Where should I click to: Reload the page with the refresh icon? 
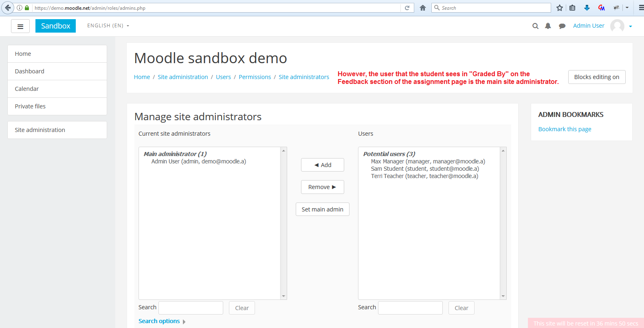[x=407, y=8]
